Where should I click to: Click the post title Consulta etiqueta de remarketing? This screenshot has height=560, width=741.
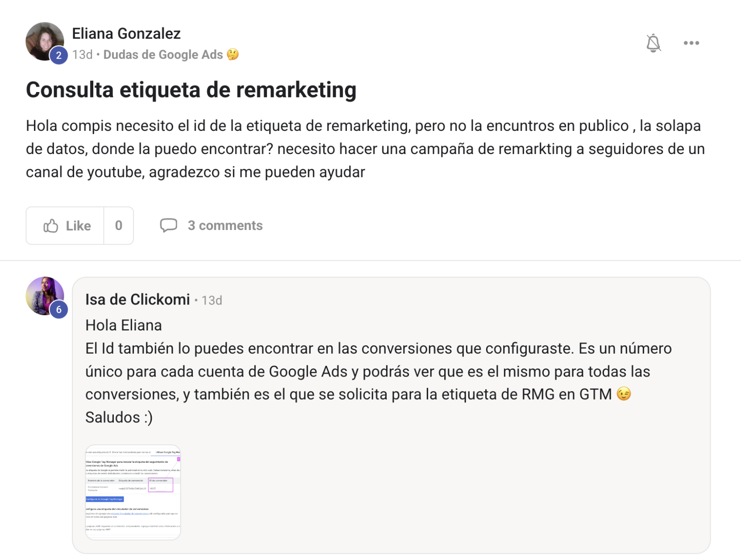click(191, 90)
